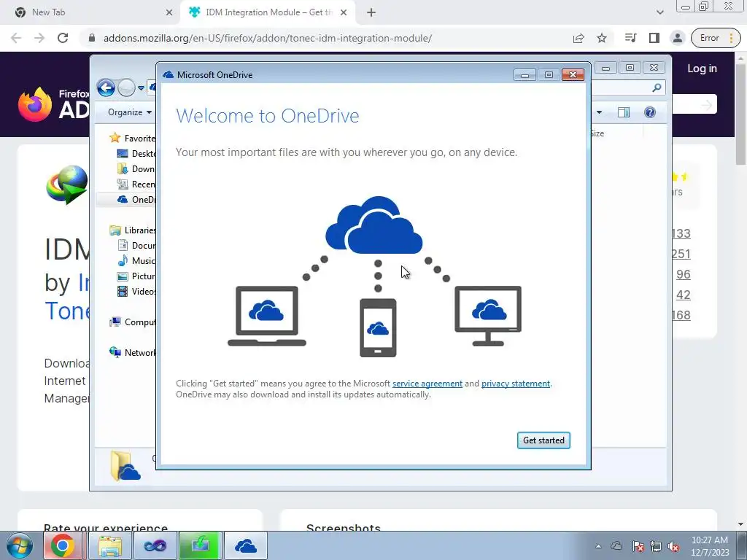The height and width of the screenshot is (560, 747).
Task: Select Recent Places in Explorer sidebar
Action: point(136,184)
